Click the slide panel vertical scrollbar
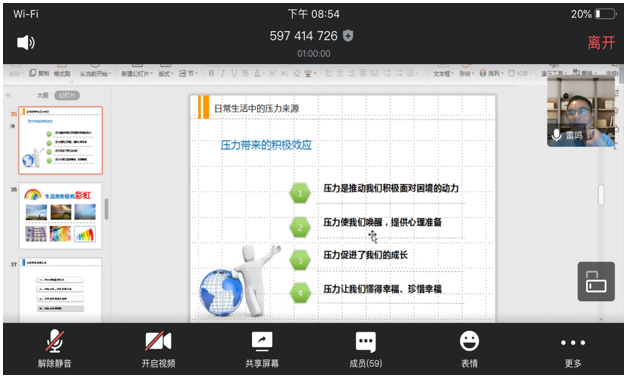 pos(106,208)
